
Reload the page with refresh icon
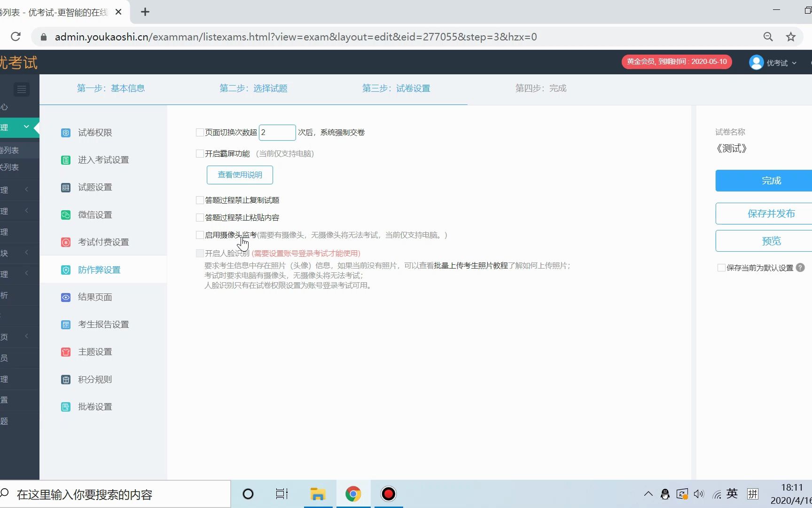click(x=16, y=37)
